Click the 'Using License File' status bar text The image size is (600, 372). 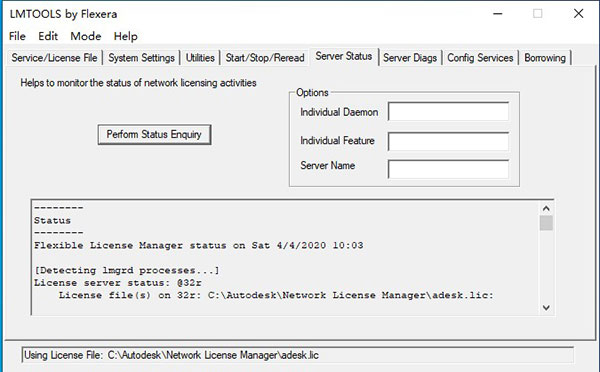pos(171,355)
